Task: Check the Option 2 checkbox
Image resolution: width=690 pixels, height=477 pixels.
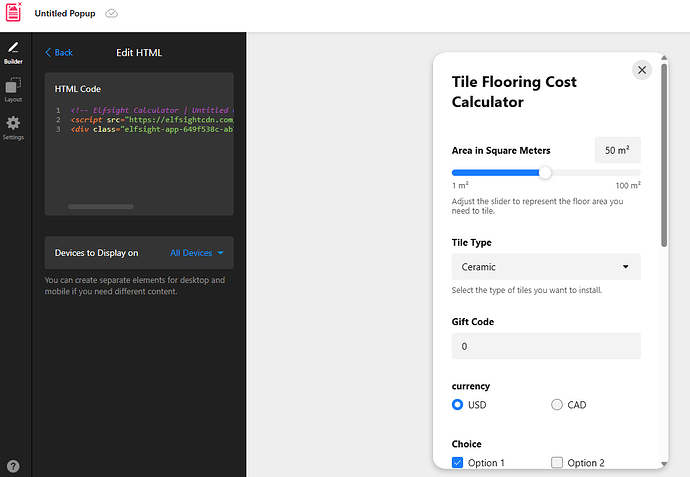Action: tap(557, 463)
